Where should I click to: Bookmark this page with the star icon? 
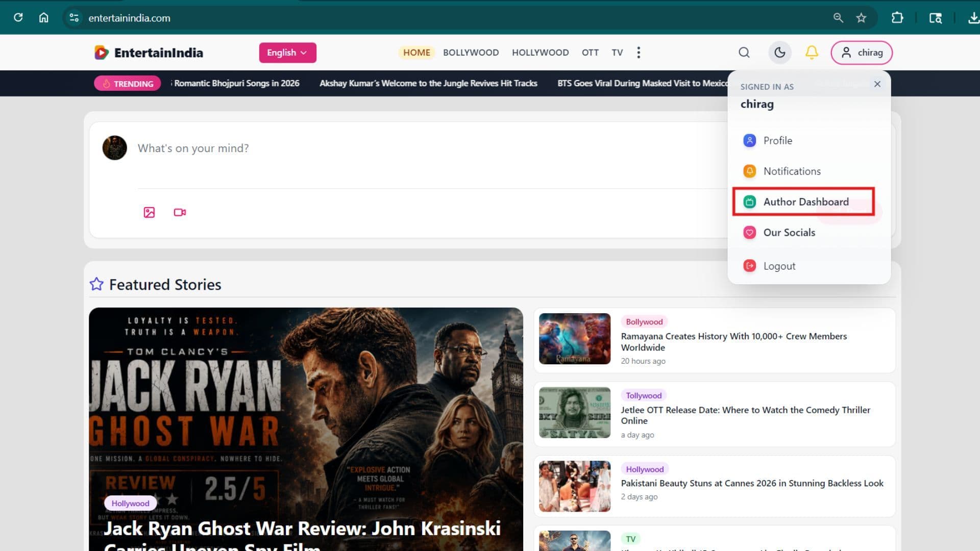tap(862, 18)
